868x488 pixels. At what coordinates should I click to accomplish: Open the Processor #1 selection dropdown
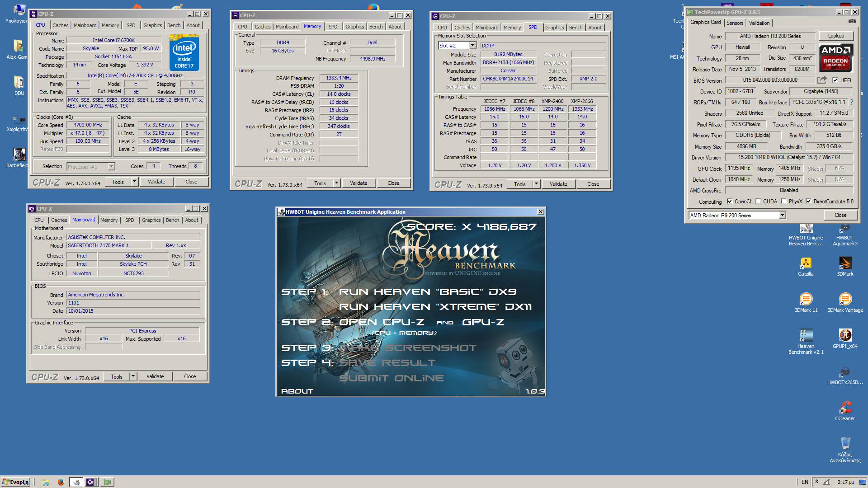pos(111,167)
